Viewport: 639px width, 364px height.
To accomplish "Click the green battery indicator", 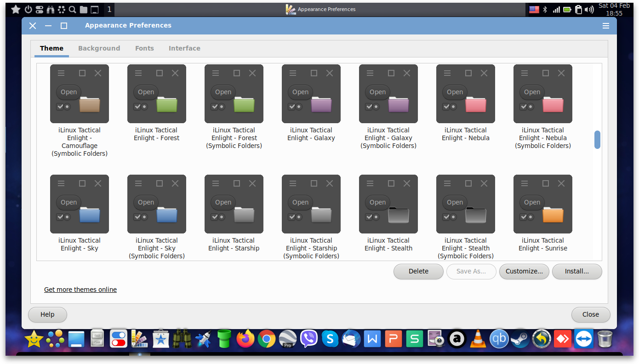I will point(567,10).
